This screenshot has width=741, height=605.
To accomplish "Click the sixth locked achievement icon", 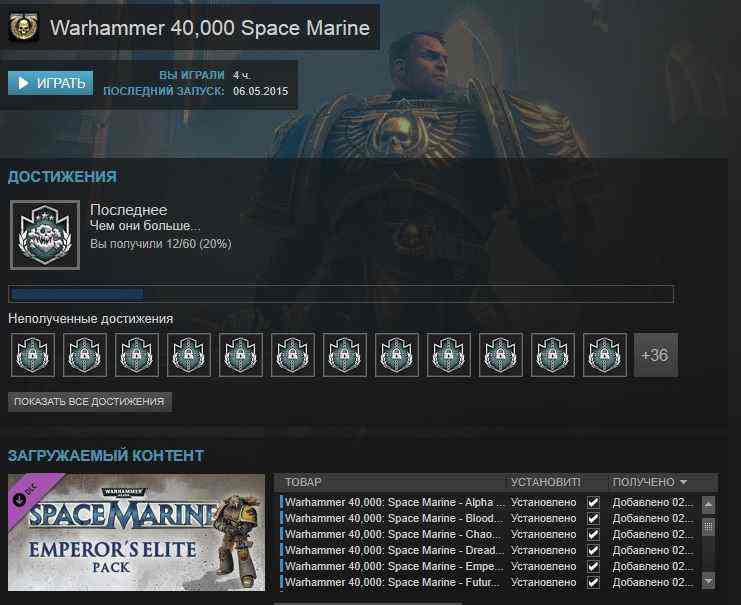I will (x=293, y=355).
